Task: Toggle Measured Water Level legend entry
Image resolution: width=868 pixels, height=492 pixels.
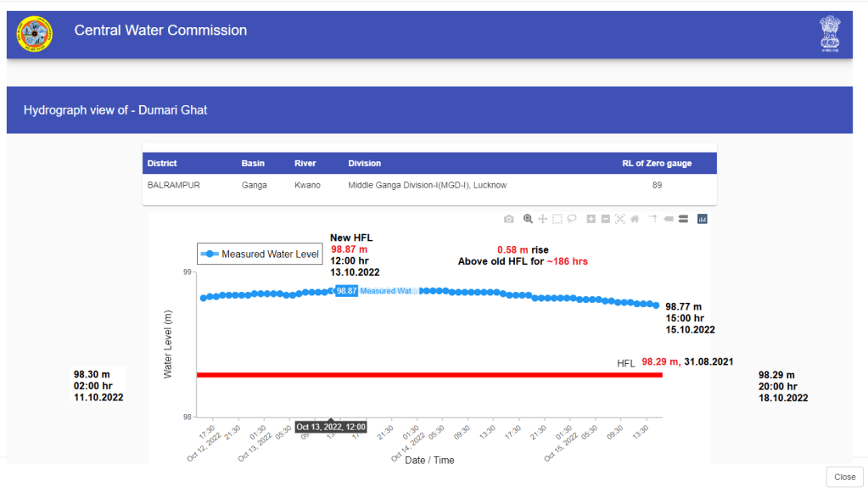Action: click(x=260, y=254)
